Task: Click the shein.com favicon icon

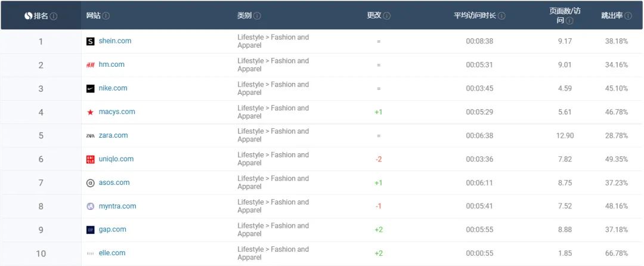Action: [91, 41]
